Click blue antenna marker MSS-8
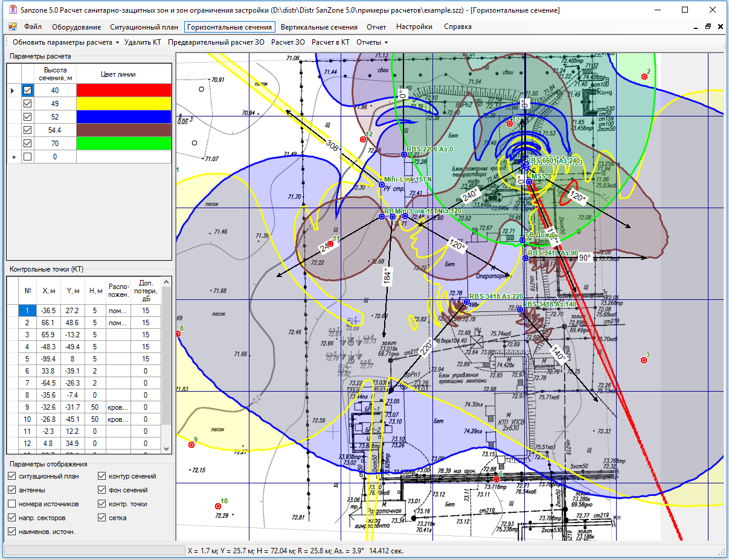Image resolution: width=729 pixels, height=560 pixels. click(528, 181)
